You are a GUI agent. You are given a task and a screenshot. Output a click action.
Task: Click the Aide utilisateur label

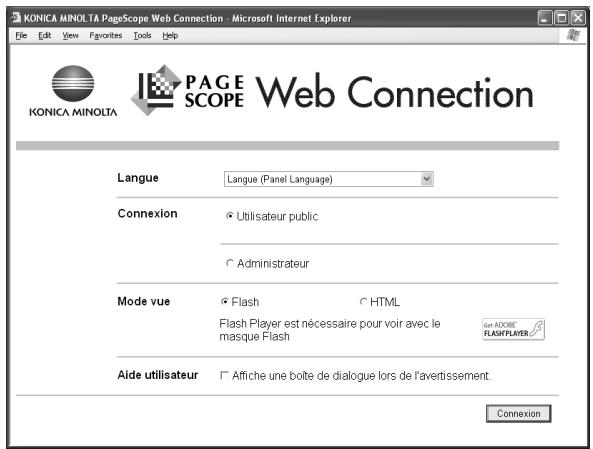click(158, 375)
